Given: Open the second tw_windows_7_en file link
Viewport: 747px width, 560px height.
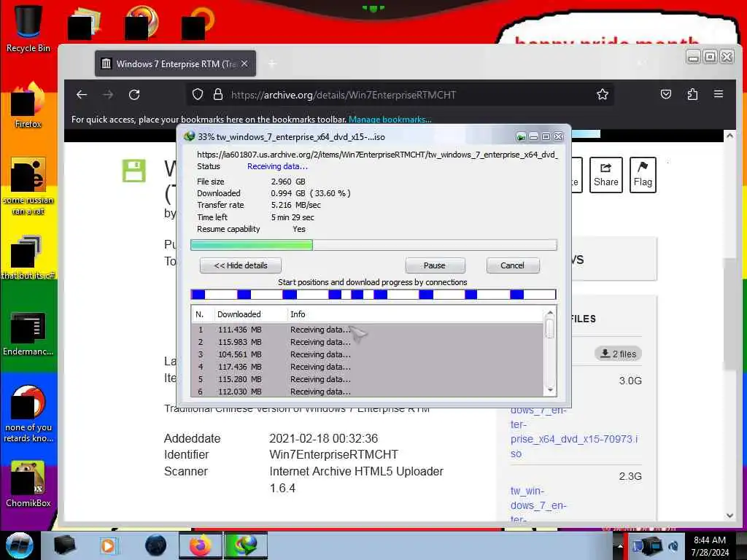Looking at the screenshot, I should click(x=538, y=505).
